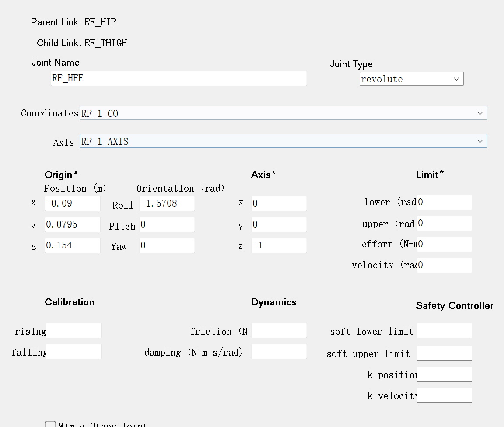The height and width of the screenshot is (427, 504).
Task: Click the Origin position y field 0.0795
Action: point(72,224)
